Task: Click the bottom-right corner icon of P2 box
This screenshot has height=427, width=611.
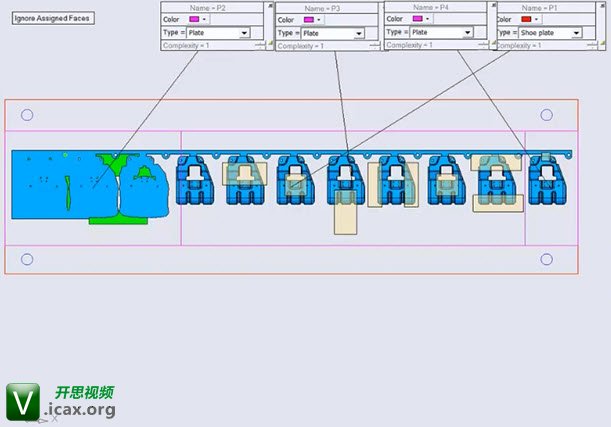Action: point(270,44)
